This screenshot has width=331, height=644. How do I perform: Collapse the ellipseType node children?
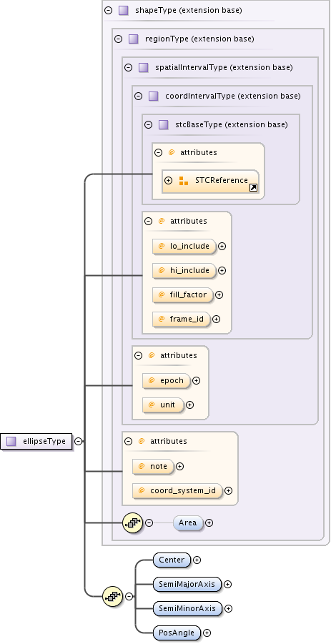(79, 441)
